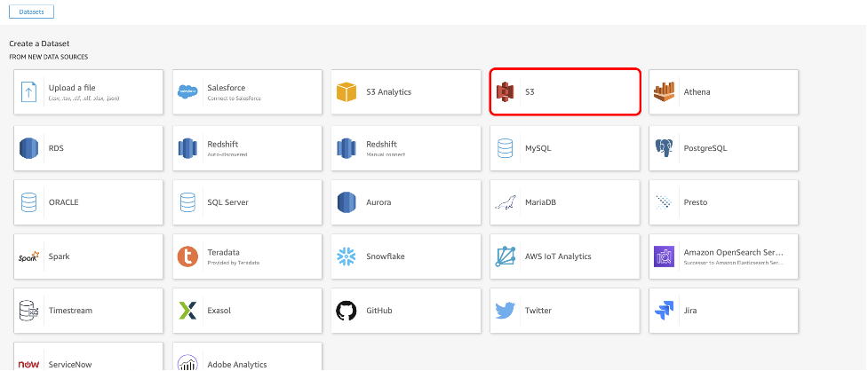Viewport: 868px width, 371px height.
Task: Choose the S3 Analytics yellow box icon
Action: pos(346,91)
